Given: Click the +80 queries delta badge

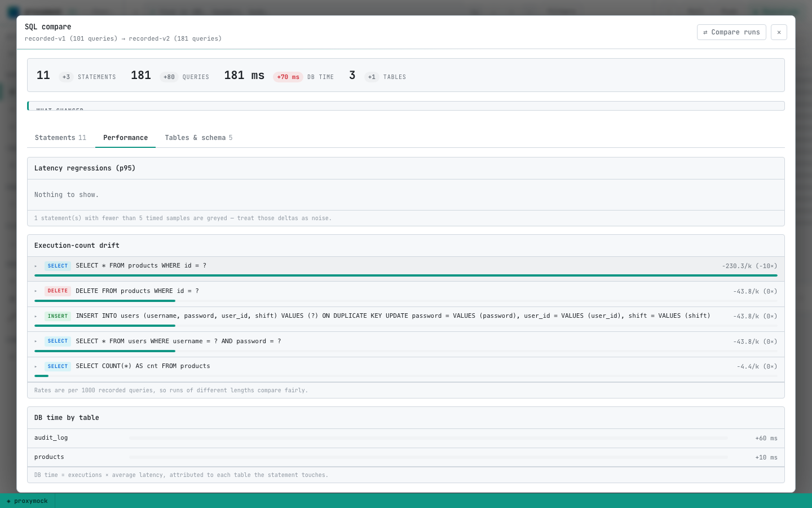Looking at the screenshot, I should pyautogui.click(x=169, y=77).
